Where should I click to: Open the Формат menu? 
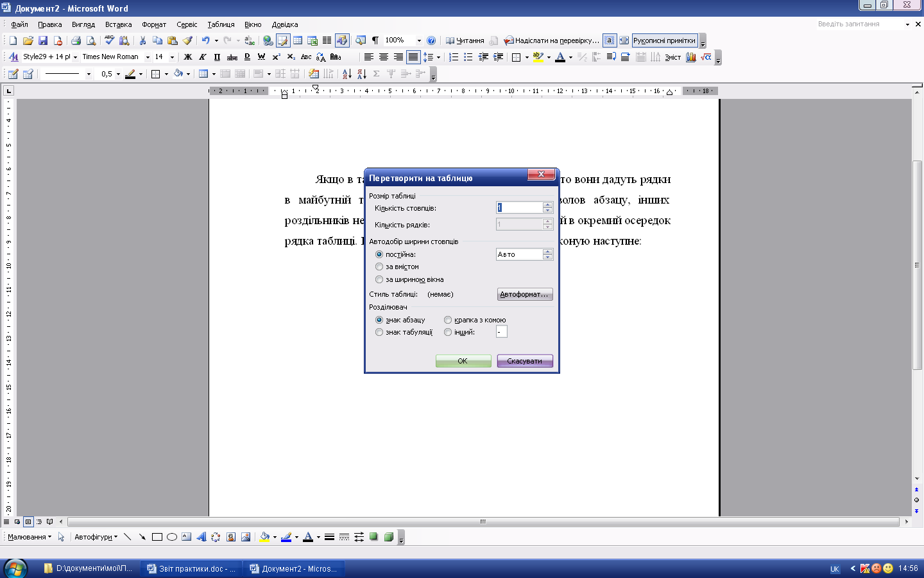154,24
